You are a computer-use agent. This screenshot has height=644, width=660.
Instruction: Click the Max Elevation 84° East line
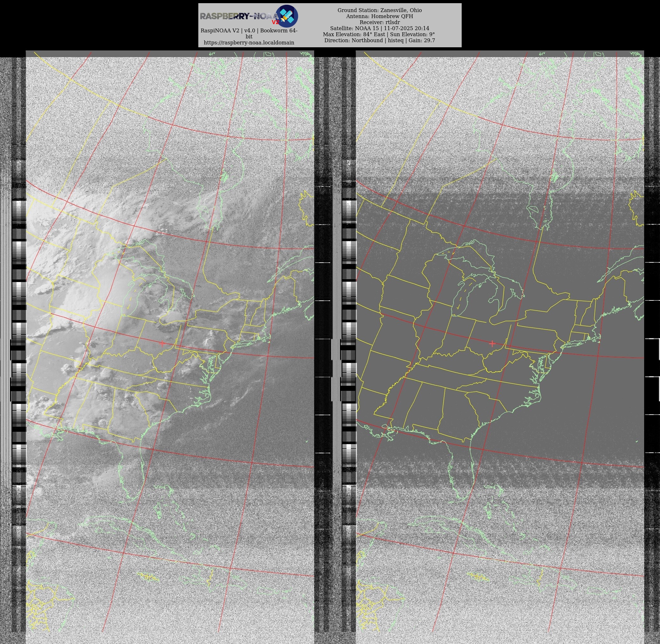(379, 35)
